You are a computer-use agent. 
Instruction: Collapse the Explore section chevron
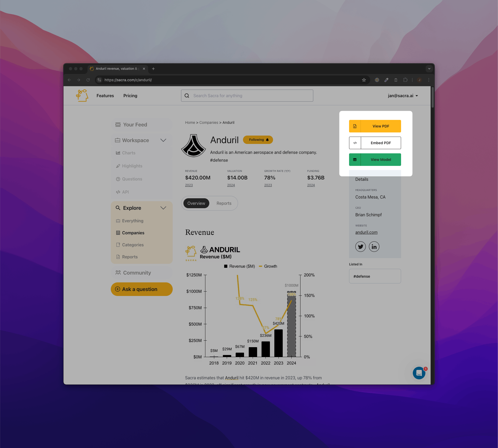click(x=163, y=208)
